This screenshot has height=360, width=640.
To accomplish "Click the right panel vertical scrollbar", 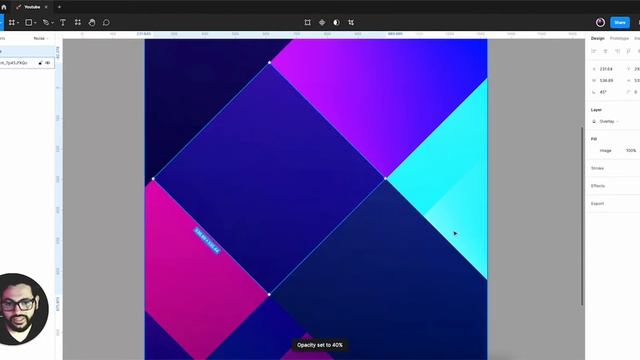I will [x=582, y=216].
